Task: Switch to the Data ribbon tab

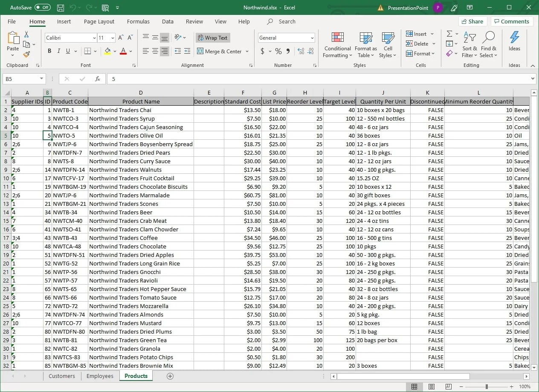Action: tap(168, 21)
